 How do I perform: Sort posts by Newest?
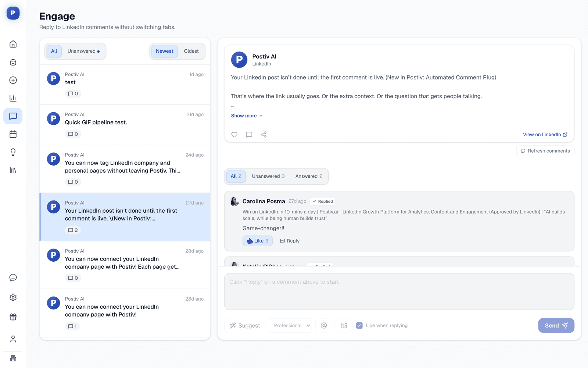(165, 51)
